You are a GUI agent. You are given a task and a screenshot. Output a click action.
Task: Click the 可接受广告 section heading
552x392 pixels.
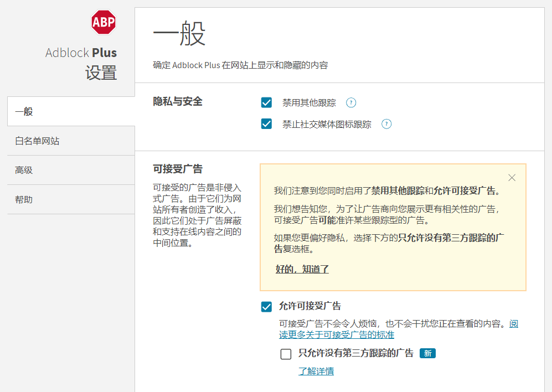click(x=178, y=169)
